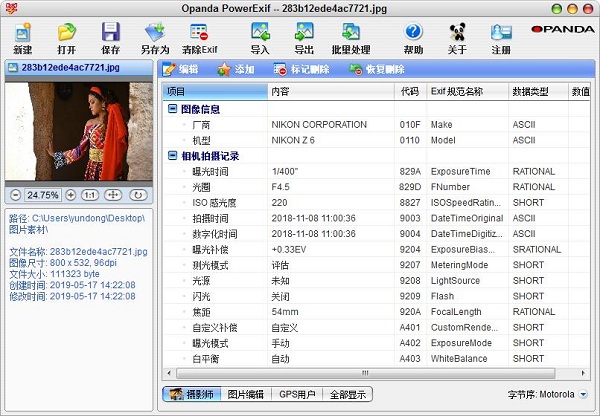Viewport: 600px width, 416px height.
Task: Open a file with 打开 icon
Action: [66, 37]
